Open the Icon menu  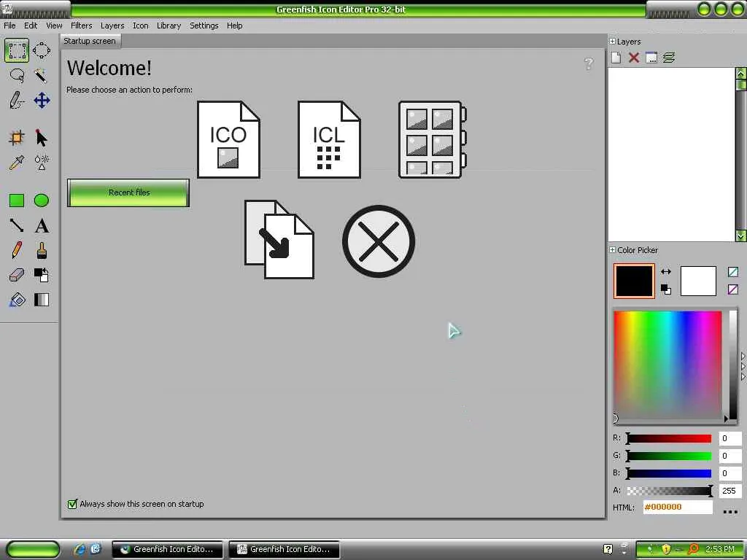(141, 26)
